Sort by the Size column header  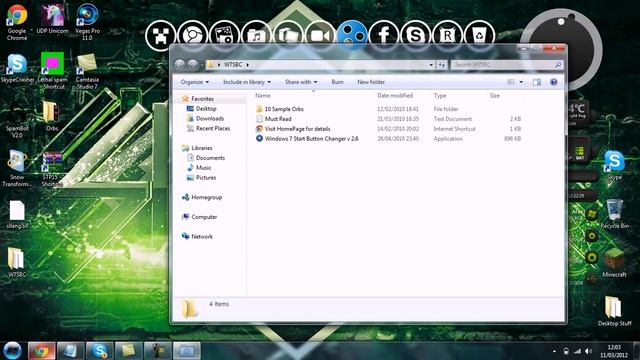point(495,96)
